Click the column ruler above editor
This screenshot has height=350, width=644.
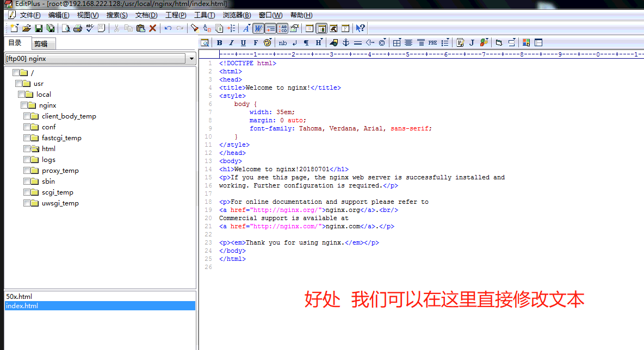click(x=431, y=54)
